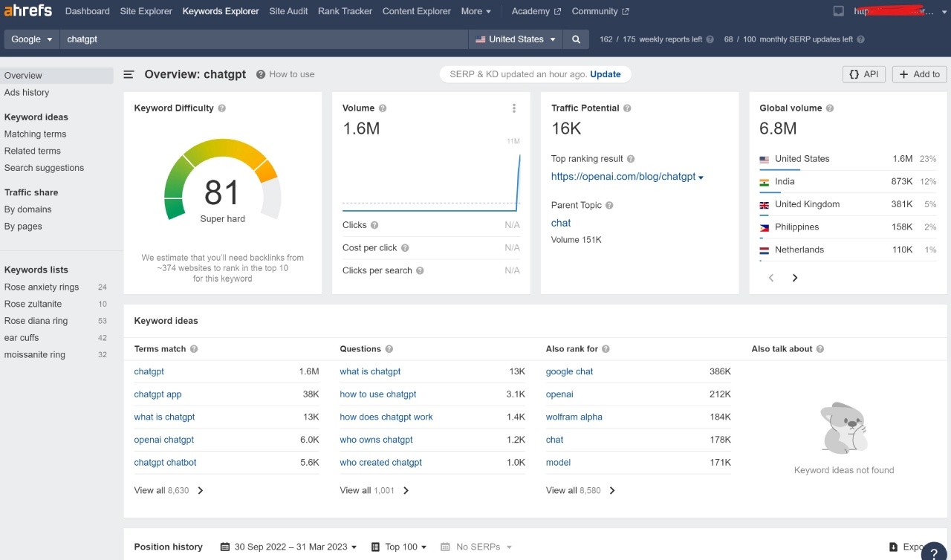Image resolution: width=951 pixels, height=560 pixels.
Task: Click the parent topic chat link
Action: (x=561, y=224)
